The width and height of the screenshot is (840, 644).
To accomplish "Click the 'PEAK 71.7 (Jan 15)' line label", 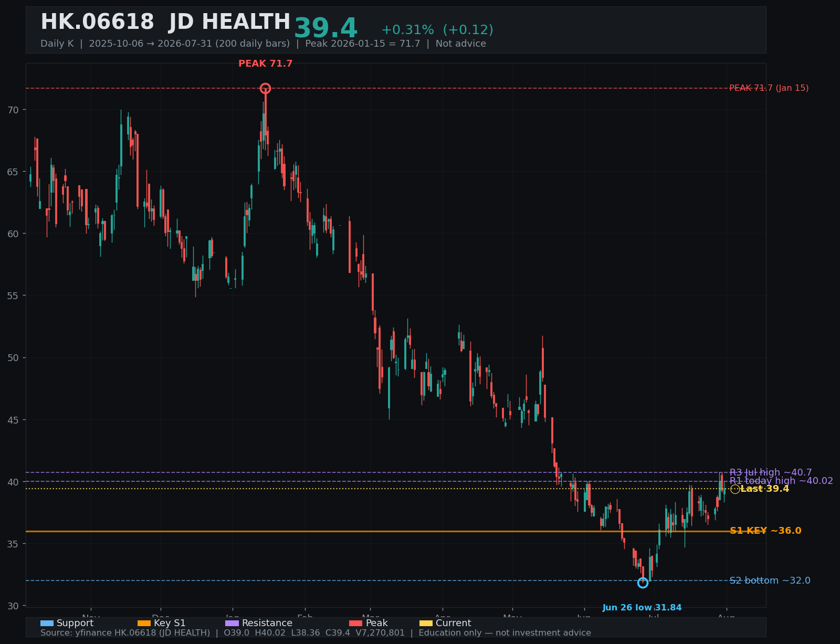I will pyautogui.click(x=769, y=88).
